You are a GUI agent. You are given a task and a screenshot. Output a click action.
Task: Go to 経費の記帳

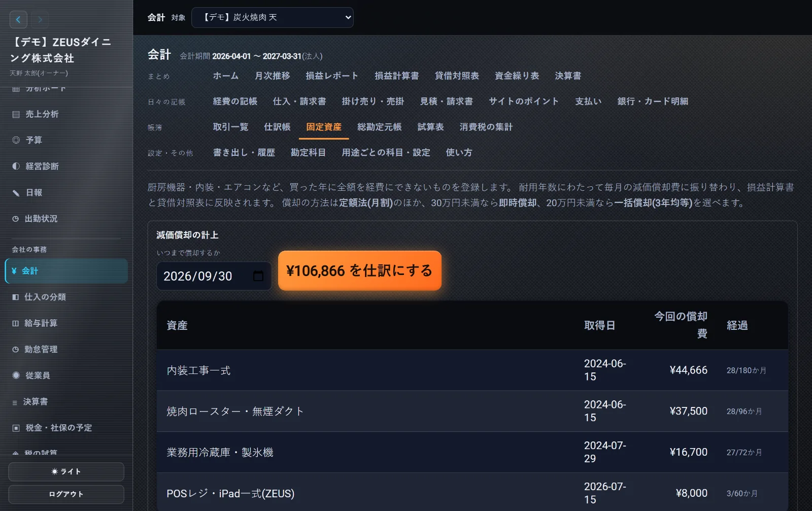(235, 101)
